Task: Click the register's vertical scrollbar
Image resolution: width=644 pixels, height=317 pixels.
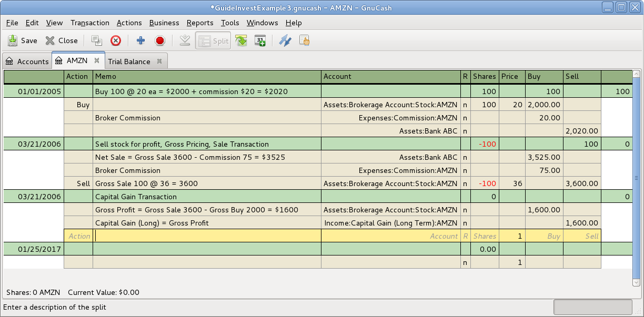Action: point(636,178)
